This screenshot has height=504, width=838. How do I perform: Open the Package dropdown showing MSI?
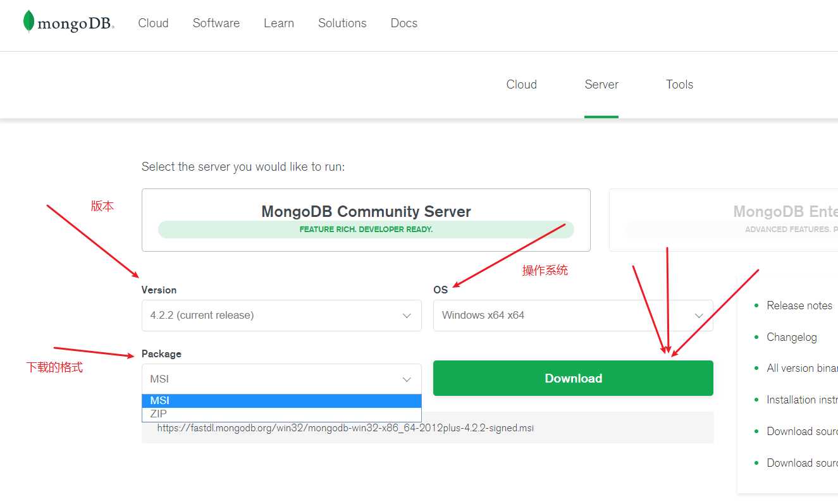pos(281,379)
